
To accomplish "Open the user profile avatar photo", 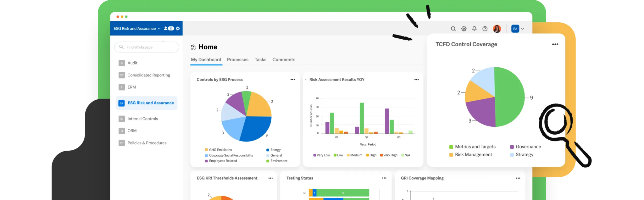I will [497, 29].
